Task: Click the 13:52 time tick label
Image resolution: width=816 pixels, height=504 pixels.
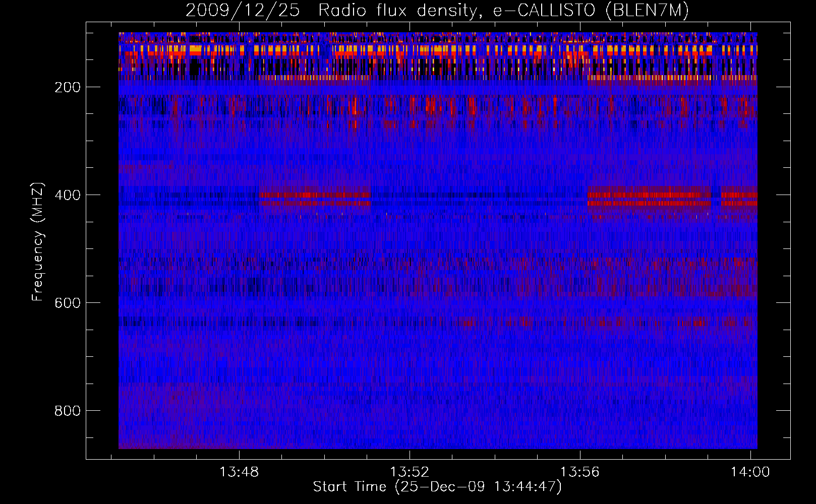Action: click(410, 472)
